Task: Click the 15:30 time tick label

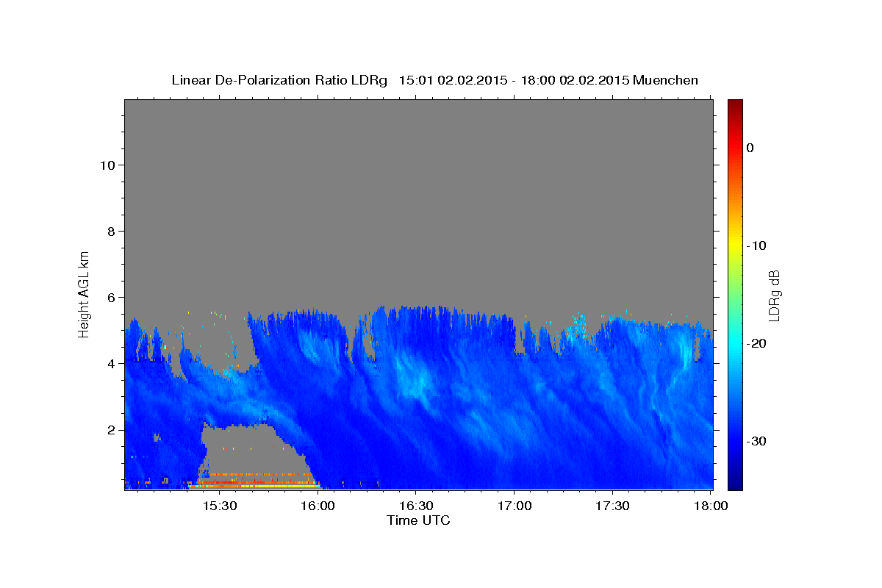Action: tap(219, 506)
